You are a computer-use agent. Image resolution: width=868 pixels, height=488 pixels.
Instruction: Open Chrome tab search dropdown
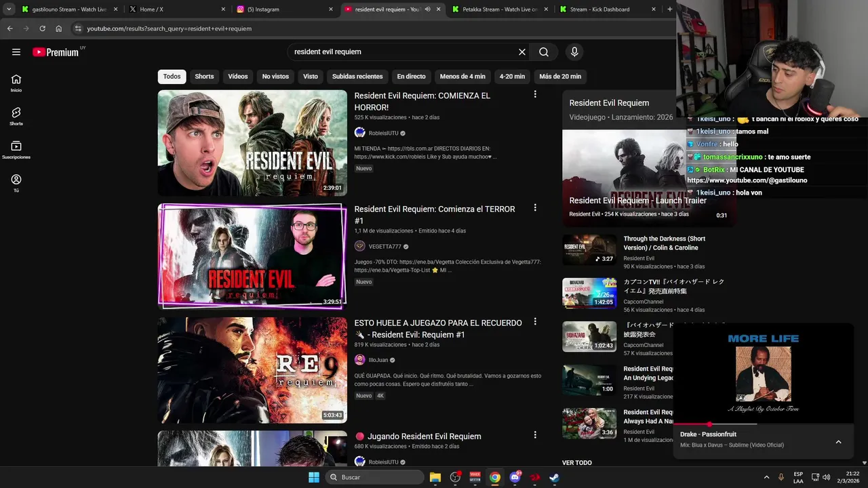click(9, 9)
